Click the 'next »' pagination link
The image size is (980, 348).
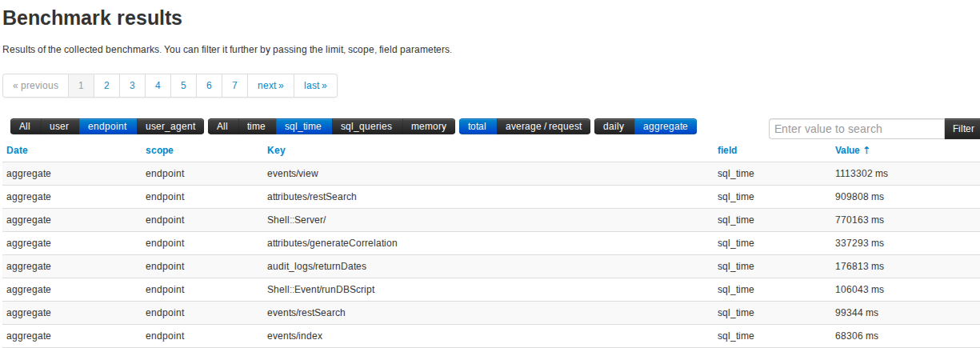point(270,86)
